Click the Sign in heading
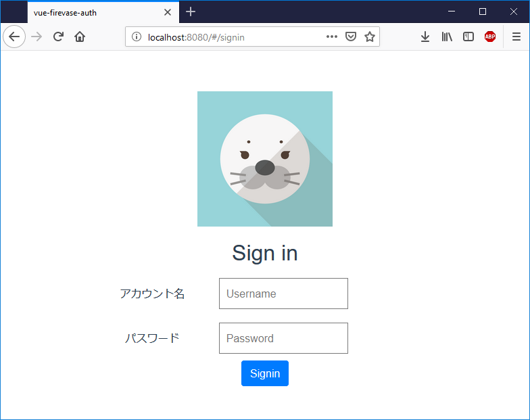The width and height of the screenshot is (530, 420). (x=265, y=253)
